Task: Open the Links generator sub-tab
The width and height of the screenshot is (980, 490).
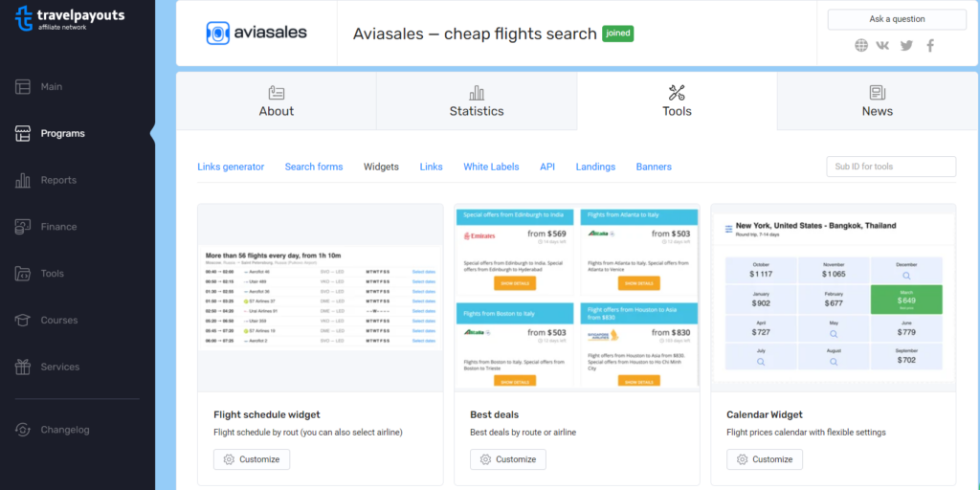Action: (x=231, y=167)
